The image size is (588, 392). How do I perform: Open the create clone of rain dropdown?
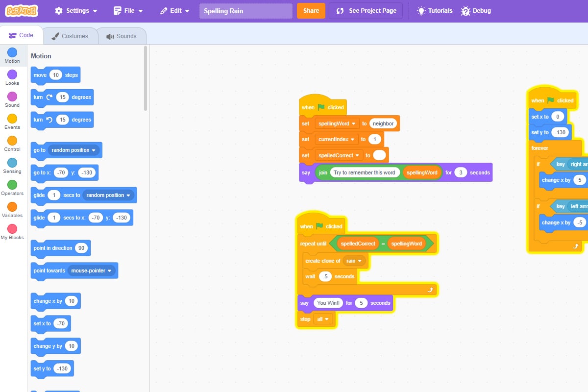[x=354, y=261]
